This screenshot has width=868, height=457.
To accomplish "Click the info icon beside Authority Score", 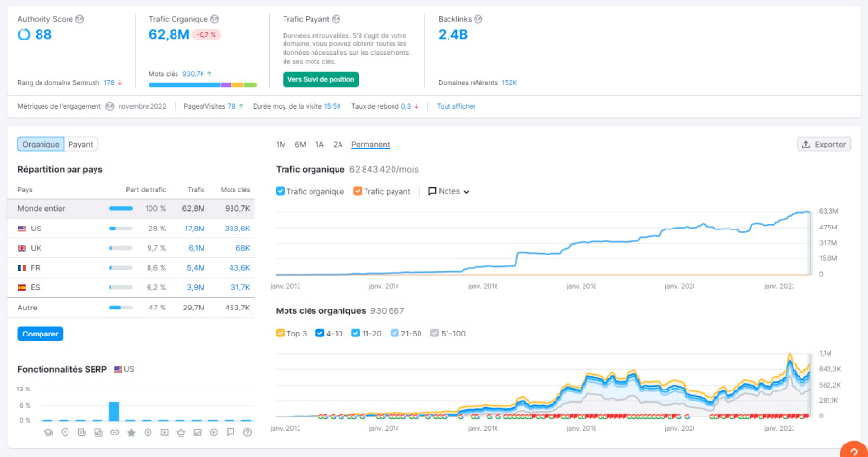I will [x=80, y=19].
